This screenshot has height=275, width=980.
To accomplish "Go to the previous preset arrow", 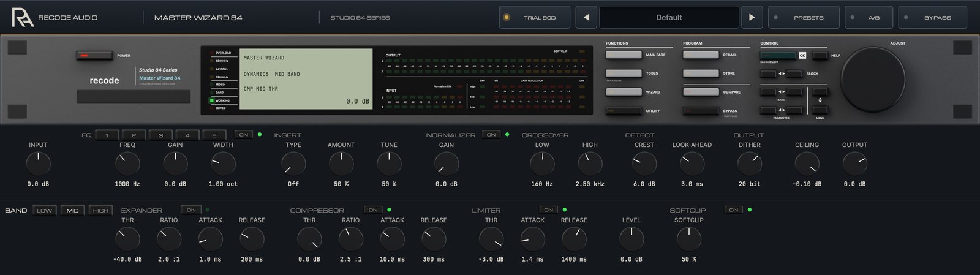I will (x=586, y=17).
